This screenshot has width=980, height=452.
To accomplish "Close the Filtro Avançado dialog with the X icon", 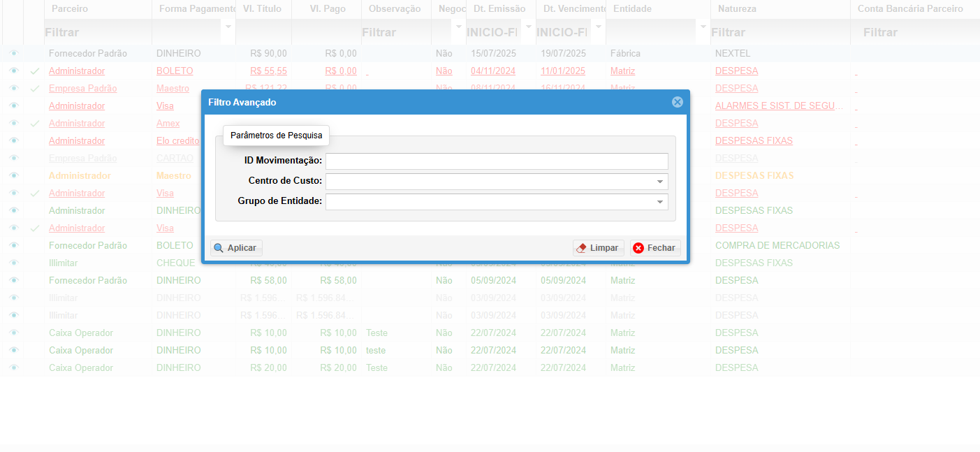I will (x=677, y=102).
